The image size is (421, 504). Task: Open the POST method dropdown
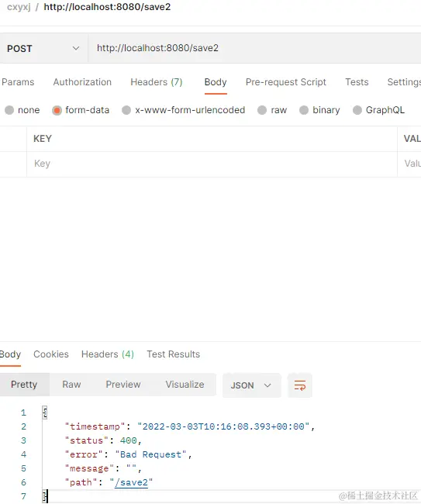(43, 49)
